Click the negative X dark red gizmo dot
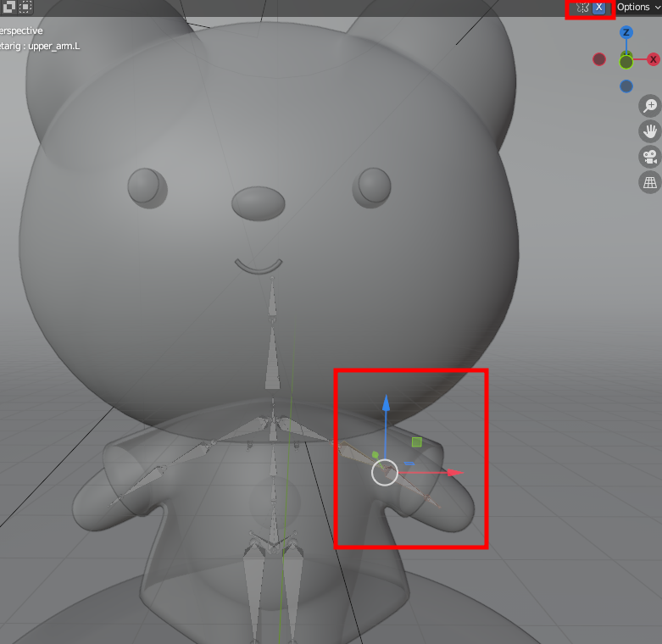The image size is (662, 644). click(599, 59)
